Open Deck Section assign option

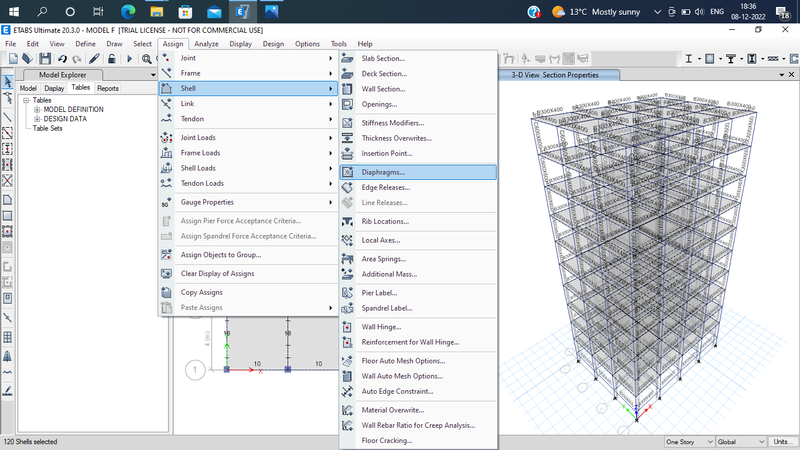coord(384,73)
